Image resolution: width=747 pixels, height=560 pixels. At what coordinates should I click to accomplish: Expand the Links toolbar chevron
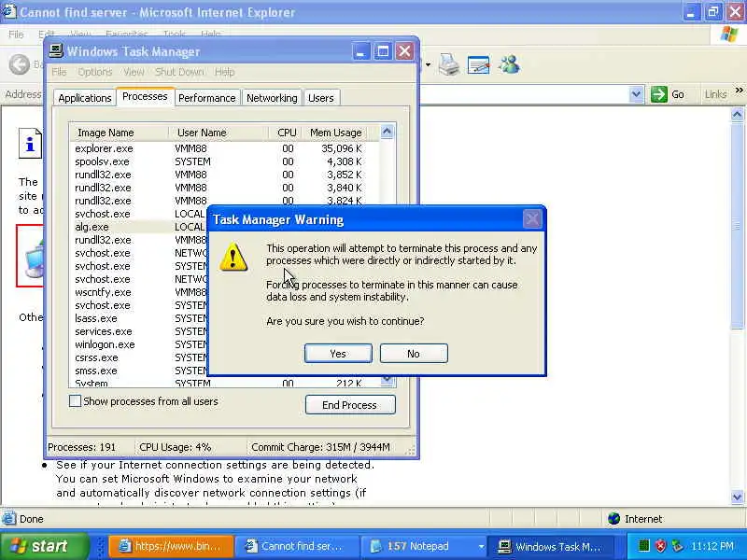[x=739, y=90]
